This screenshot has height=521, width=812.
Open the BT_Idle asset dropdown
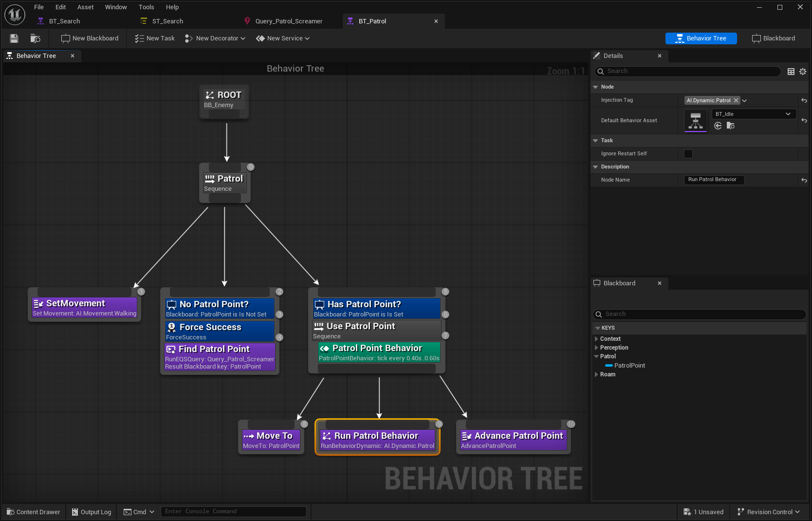(788, 113)
